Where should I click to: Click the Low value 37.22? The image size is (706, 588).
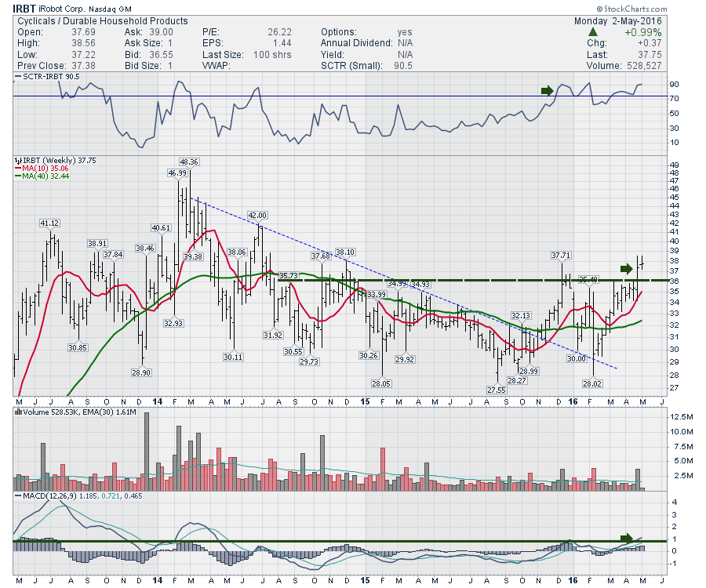[83, 54]
